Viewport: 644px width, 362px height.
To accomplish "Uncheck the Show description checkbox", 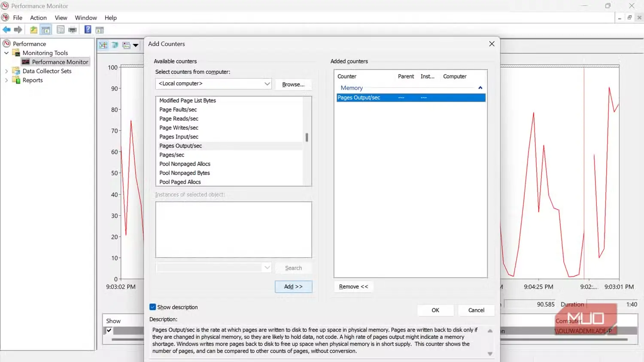I will click(x=152, y=307).
